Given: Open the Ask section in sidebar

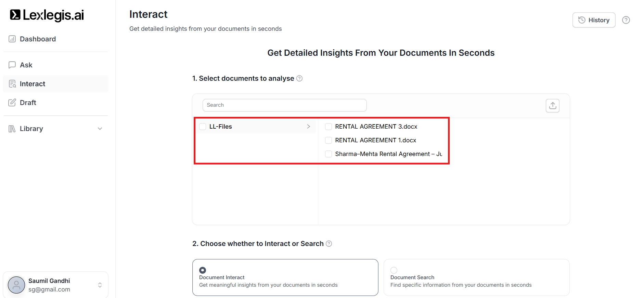Looking at the screenshot, I should pos(26,65).
